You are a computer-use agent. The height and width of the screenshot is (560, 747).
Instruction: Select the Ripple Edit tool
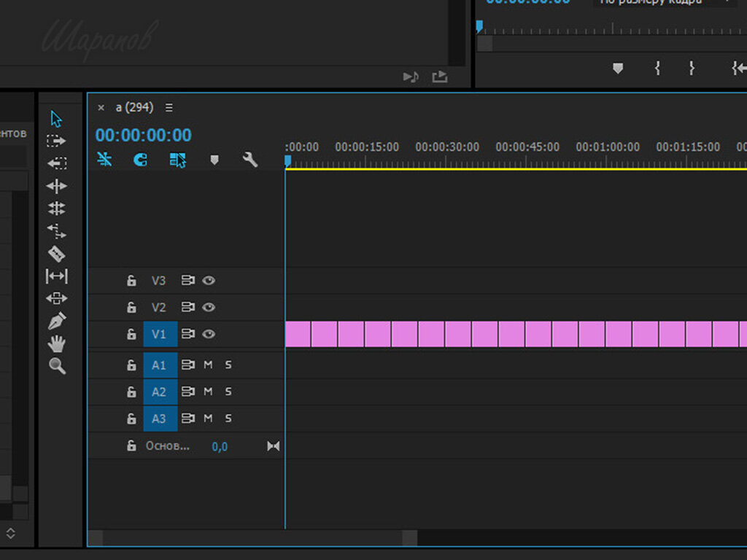[x=56, y=186]
